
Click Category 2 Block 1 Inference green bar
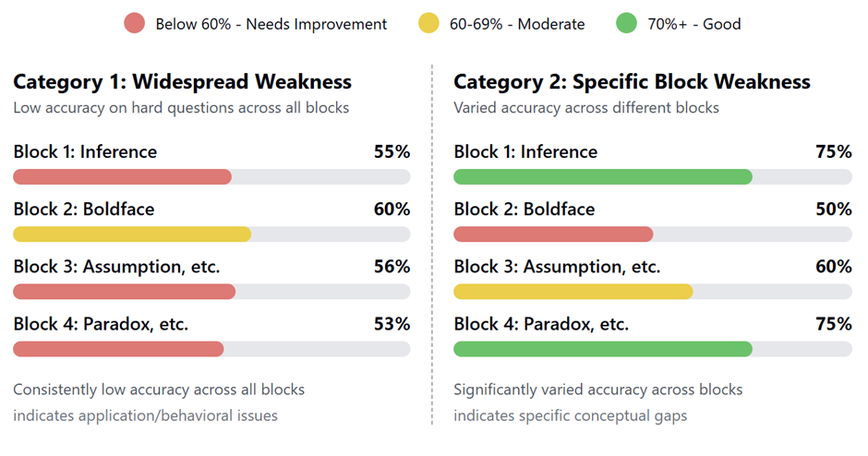coord(602,176)
